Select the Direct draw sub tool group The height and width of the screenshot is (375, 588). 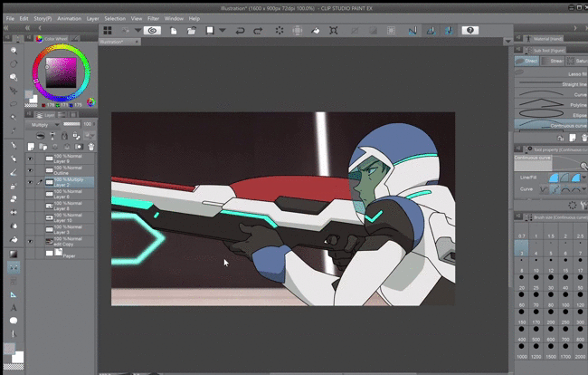pos(526,61)
